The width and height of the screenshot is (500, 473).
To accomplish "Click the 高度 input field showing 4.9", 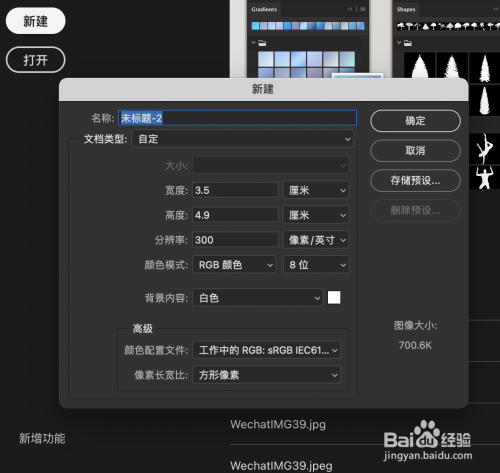I will (x=235, y=215).
